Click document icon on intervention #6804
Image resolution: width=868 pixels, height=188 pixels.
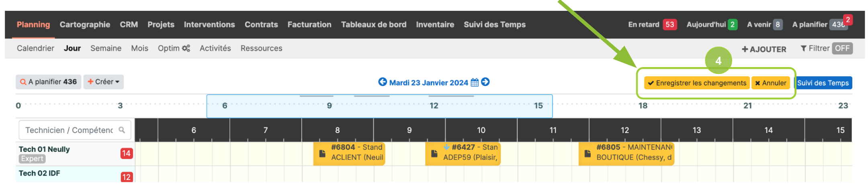322,153
